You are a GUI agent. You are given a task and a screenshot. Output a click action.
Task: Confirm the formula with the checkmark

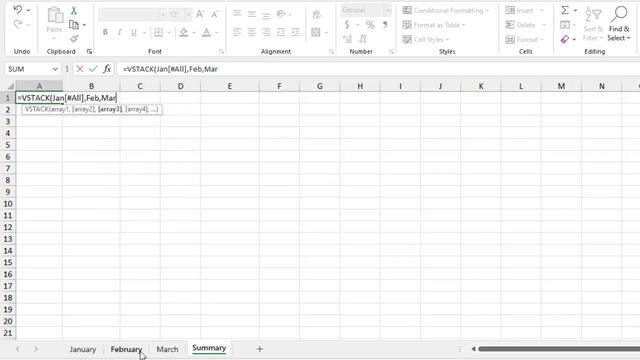click(x=93, y=69)
